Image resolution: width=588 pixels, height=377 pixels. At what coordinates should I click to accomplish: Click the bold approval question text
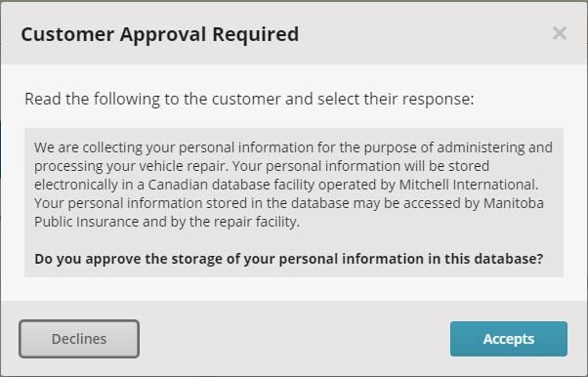click(x=289, y=259)
